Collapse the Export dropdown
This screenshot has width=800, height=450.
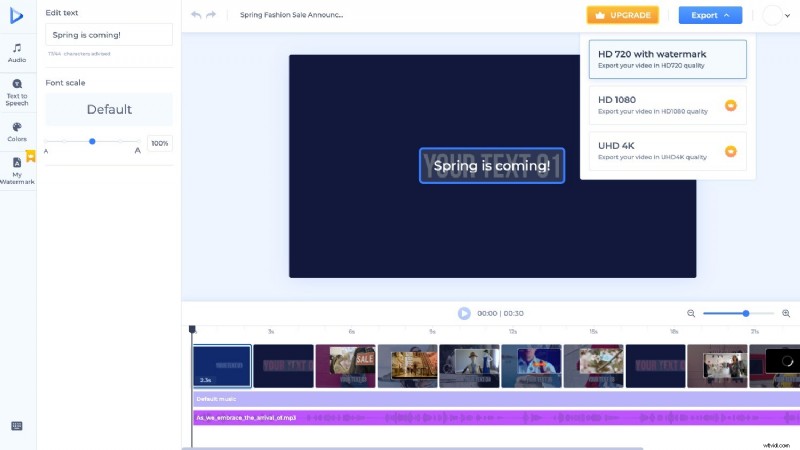pos(710,15)
